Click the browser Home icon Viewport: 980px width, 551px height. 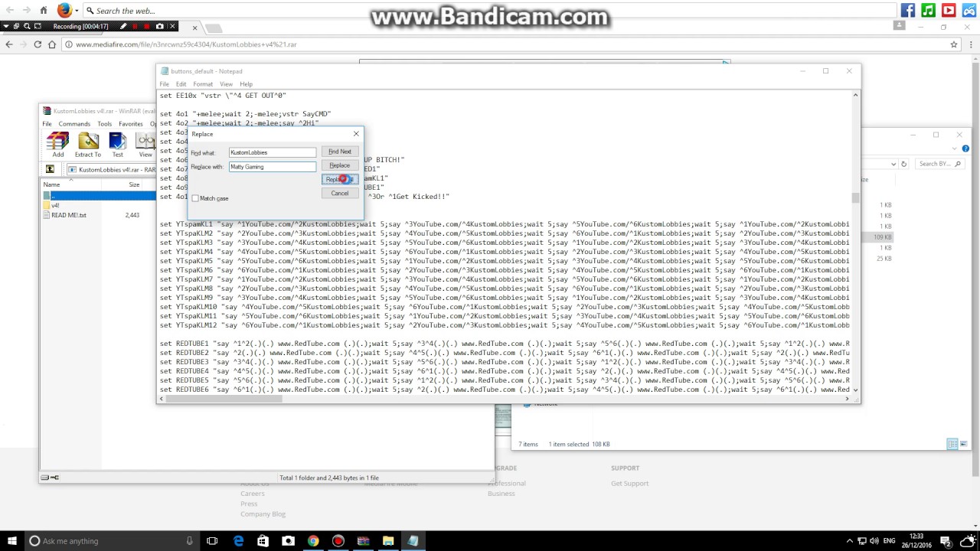coord(44,11)
